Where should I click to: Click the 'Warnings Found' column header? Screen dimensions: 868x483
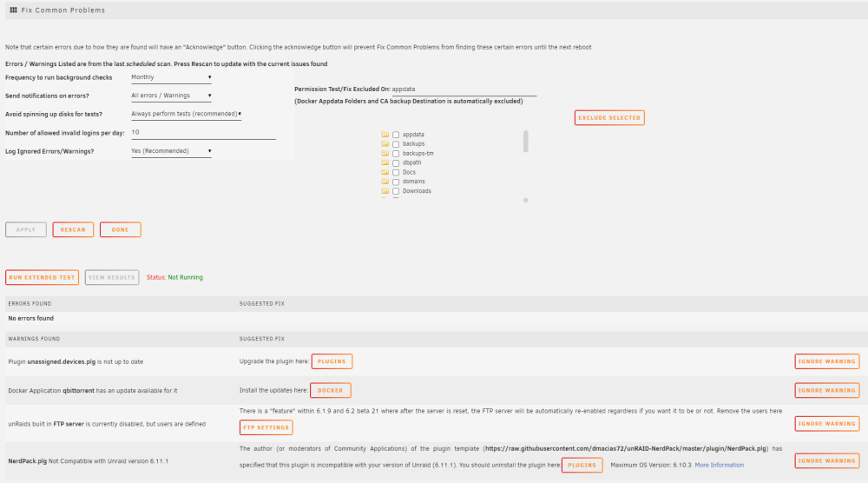pyautogui.click(x=34, y=339)
